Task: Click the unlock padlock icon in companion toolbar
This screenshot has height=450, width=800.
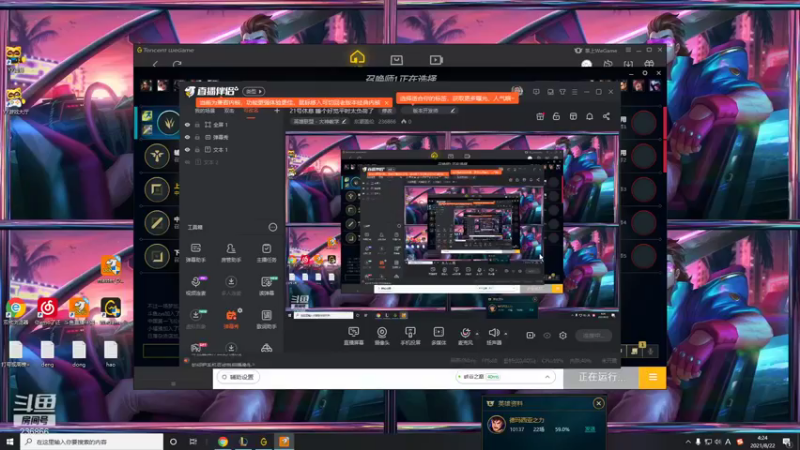Action: click(556, 116)
